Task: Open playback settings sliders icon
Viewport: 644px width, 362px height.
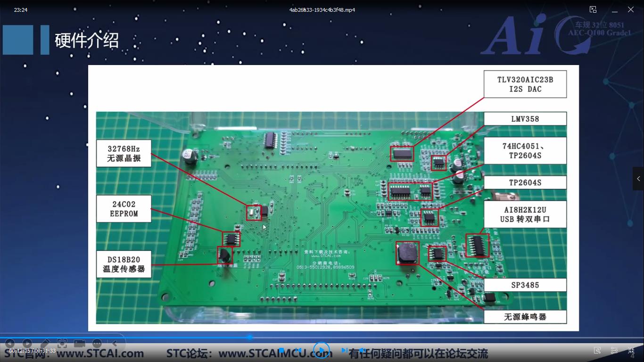Action: 614,350
